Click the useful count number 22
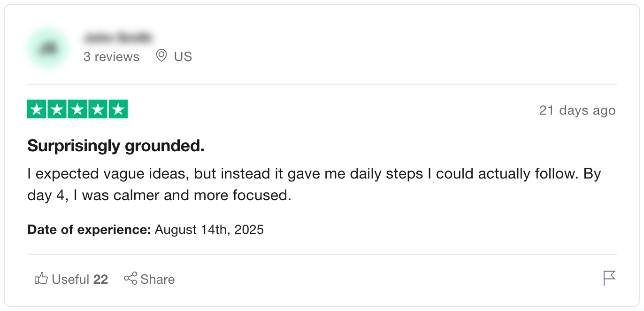Image resolution: width=644 pixels, height=311 pixels. 100,280
